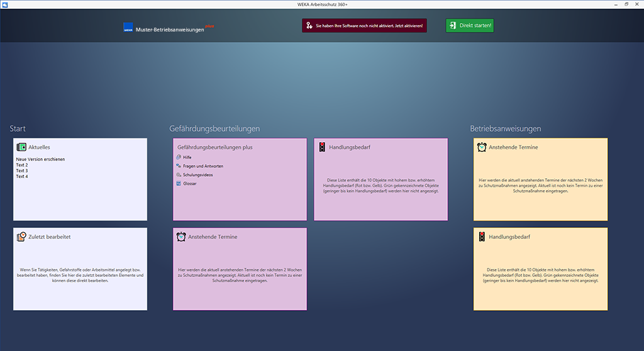Click the Hilfe icon in Gefährdungsbeurteilungen plus
644x351 pixels.
(179, 157)
